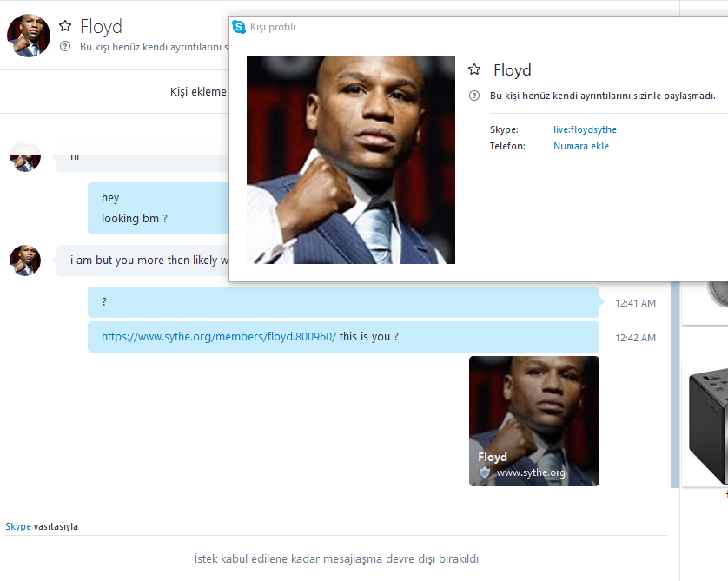Click the Skype logo icon in profile title bar

pyautogui.click(x=239, y=27)
